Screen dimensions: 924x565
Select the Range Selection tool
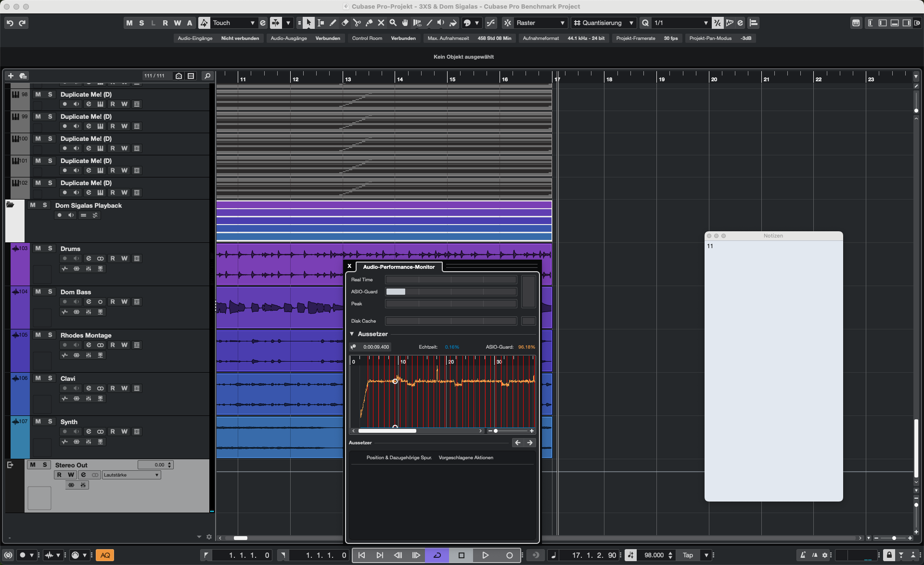pos(321,23)
